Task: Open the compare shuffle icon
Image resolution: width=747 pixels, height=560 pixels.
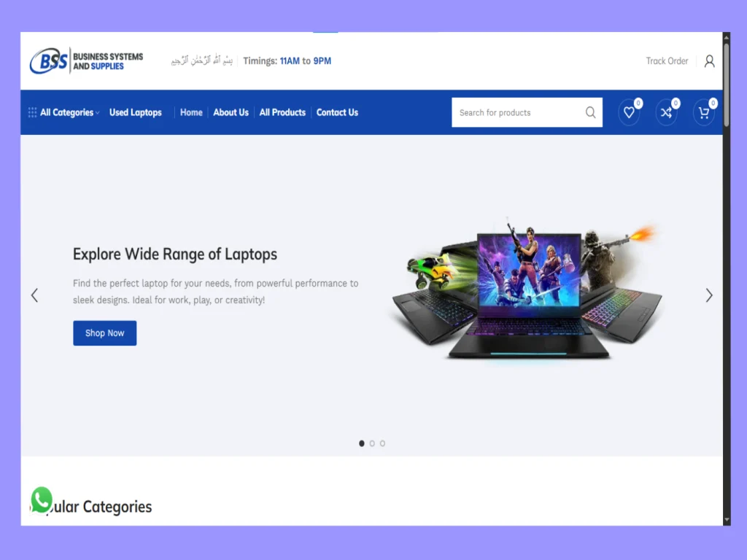Action: point(666,112)
